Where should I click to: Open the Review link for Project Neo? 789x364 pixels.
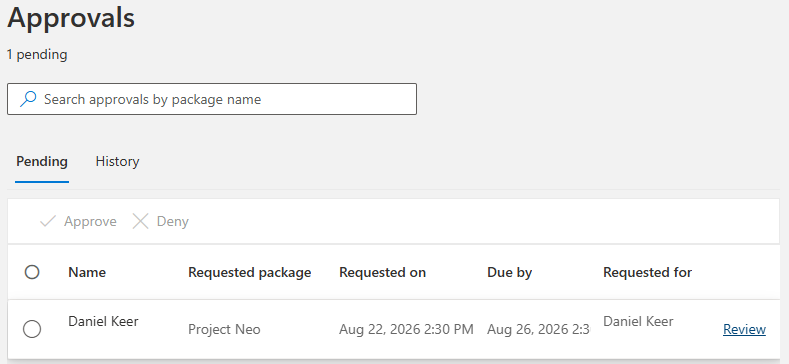744,329
